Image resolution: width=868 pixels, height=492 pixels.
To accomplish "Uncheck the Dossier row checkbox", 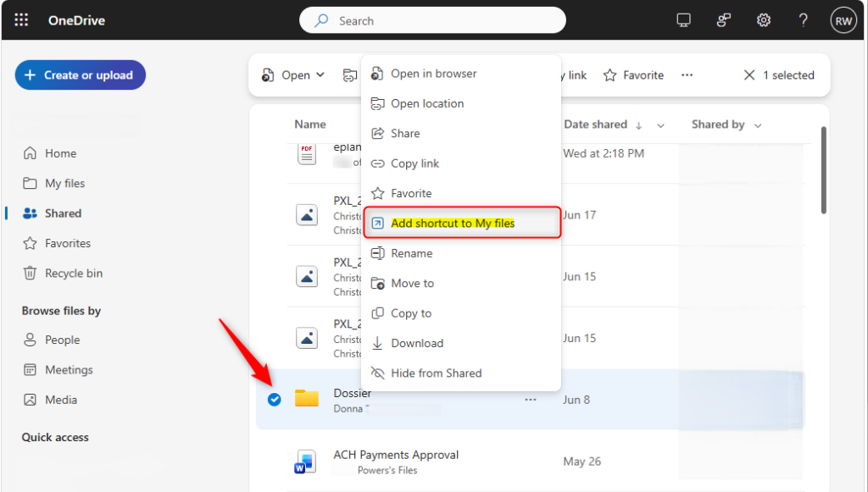I will point(274,399).
